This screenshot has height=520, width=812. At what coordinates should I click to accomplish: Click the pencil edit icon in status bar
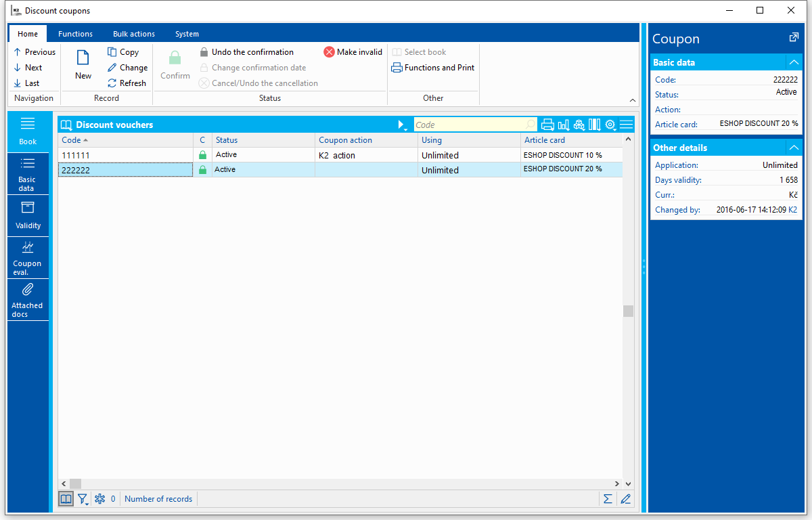coord(625,499)
